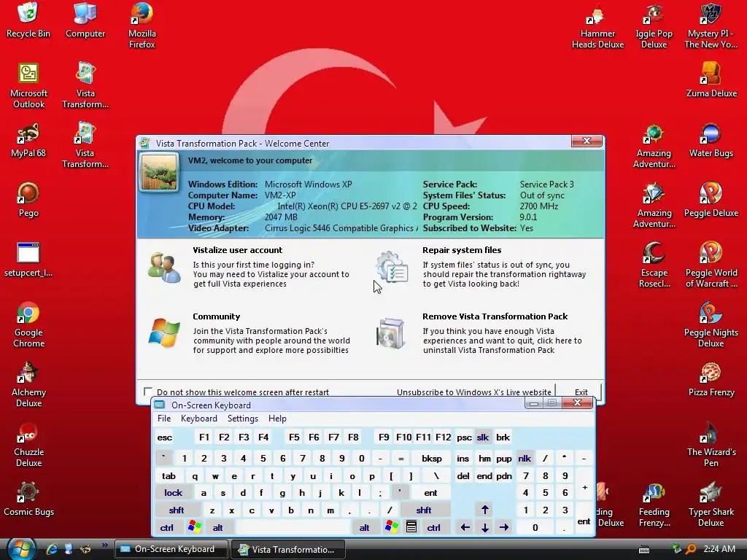Viewport: 747px width, 560px height.
Task: Open the Community heading link
Action: (216, 316)
